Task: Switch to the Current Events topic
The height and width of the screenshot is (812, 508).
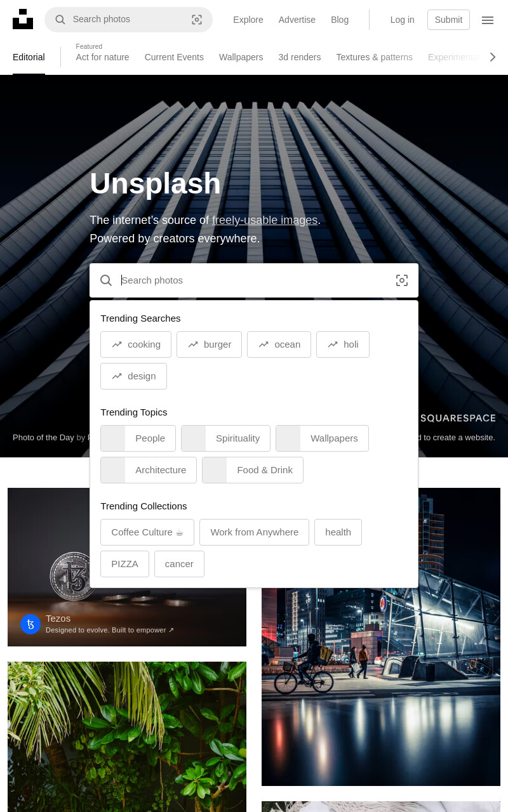Action: pos(174,57)
